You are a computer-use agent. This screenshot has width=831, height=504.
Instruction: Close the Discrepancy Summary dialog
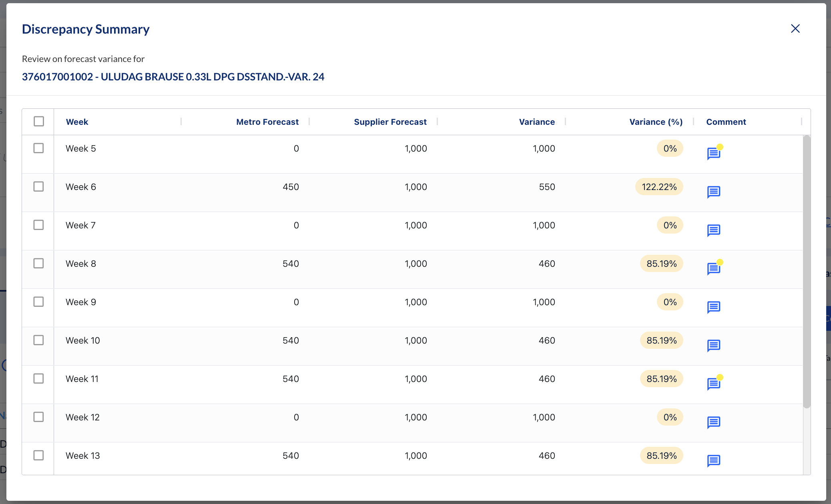(795, 28)
